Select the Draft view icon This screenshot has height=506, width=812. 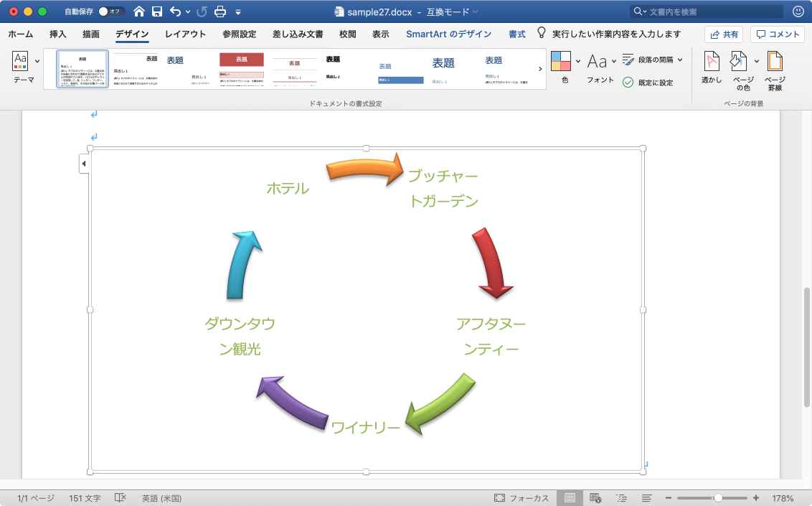pyautogui.click(x=647, y=497)
